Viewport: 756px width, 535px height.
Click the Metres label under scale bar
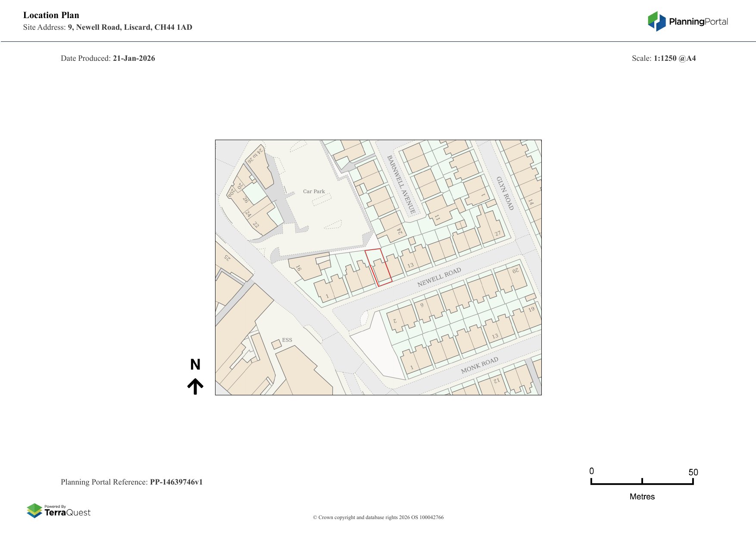pos(642,497)
